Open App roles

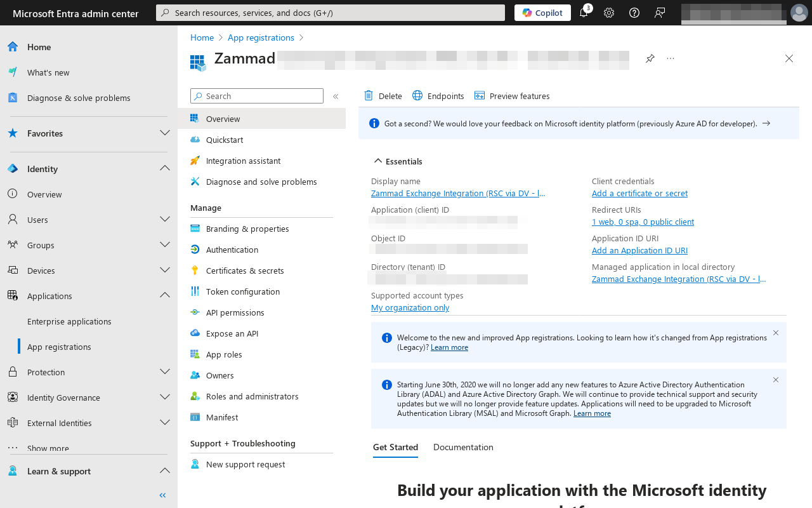click(261, 354)
